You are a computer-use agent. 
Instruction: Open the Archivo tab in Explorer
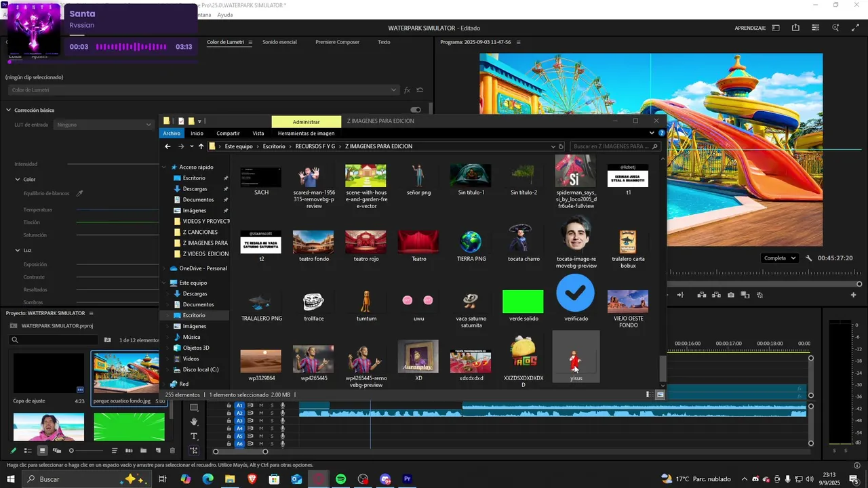tap(172, 134)
